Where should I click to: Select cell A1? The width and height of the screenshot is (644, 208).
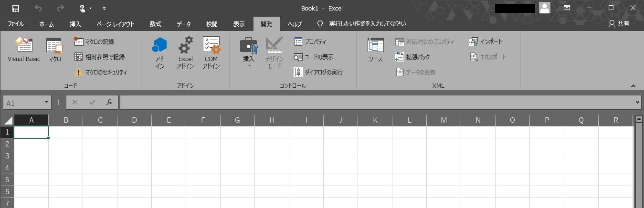(32, 132)
